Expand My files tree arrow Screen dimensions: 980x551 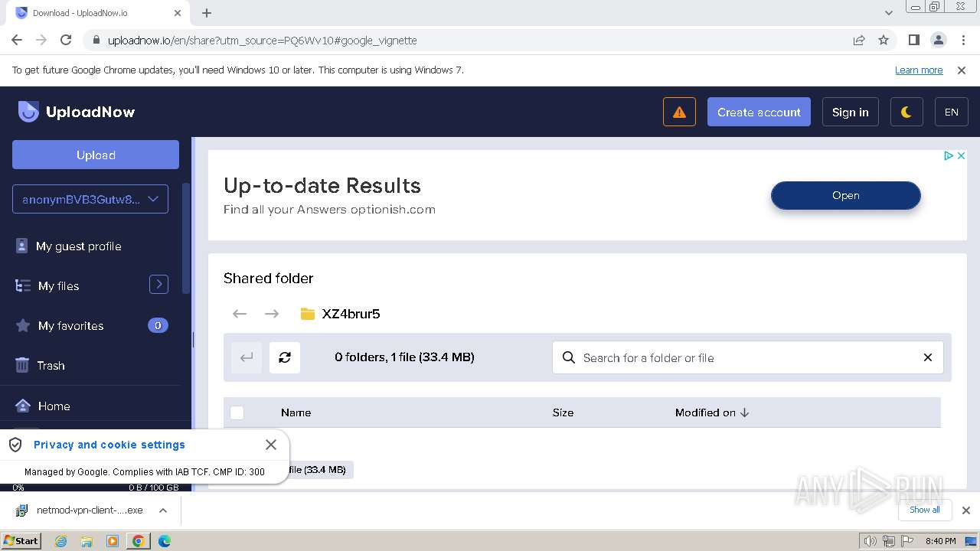[158, 284]
